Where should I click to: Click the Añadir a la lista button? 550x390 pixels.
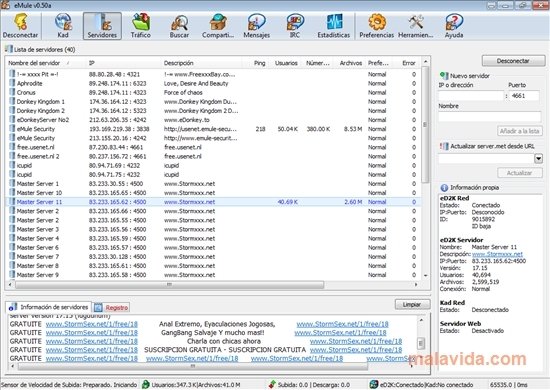click(519, 131)
